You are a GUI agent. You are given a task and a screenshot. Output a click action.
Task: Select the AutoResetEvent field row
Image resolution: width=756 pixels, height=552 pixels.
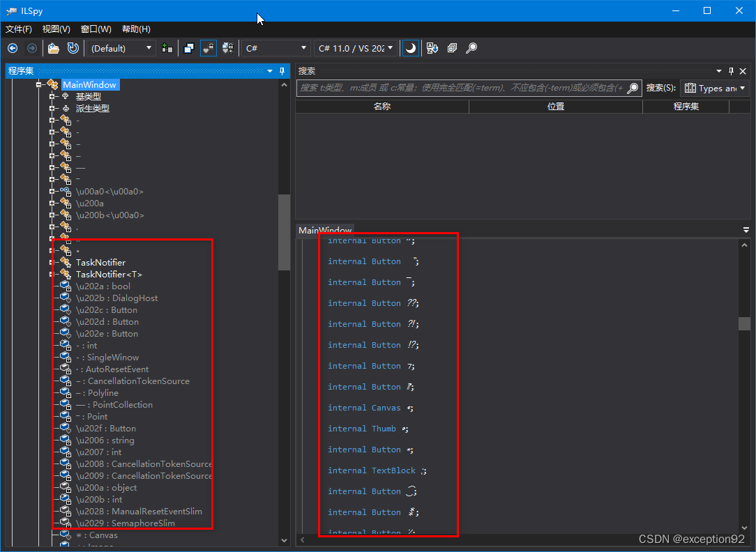click(112, 369)
